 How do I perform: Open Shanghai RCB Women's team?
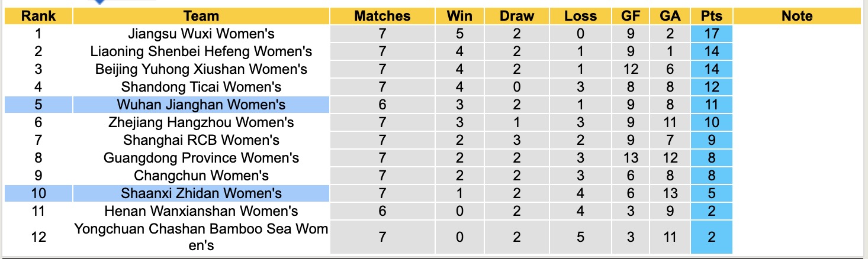(201, 140)
